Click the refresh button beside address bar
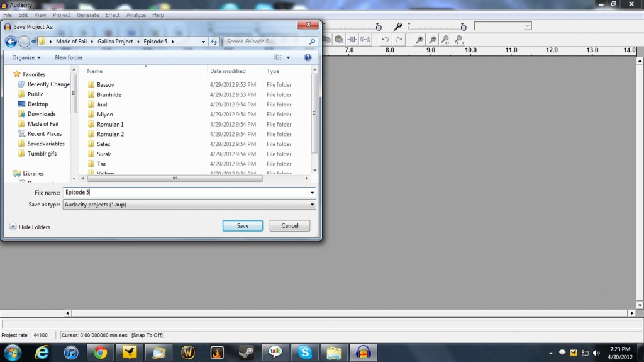Viewport: 644px width, 362px height. pyautogui.click(x=214, y=41)
